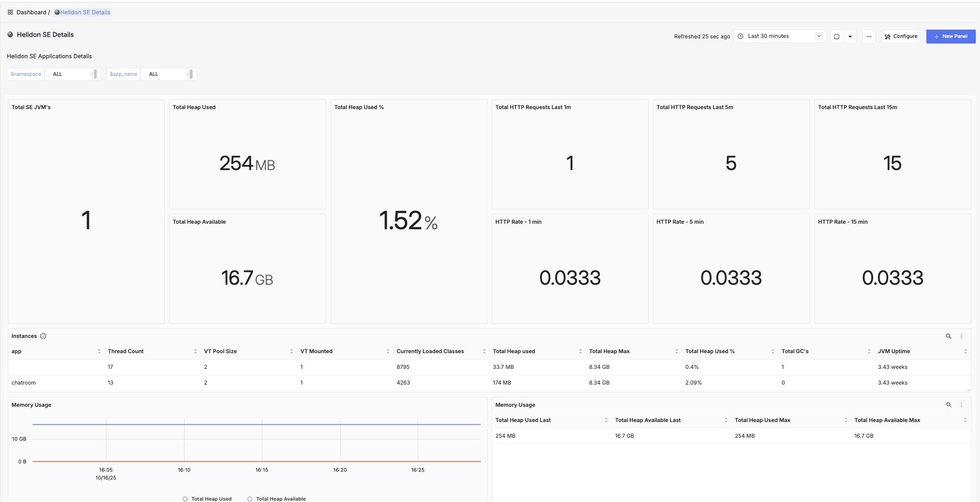Click the info icon next to Instances
The image size is (980, 502).
click(x=44, y=336)
